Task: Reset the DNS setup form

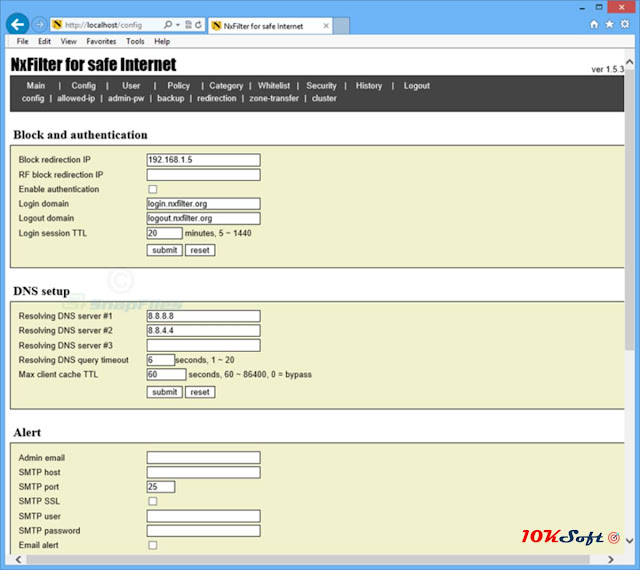Action: [x=200, y=392]
